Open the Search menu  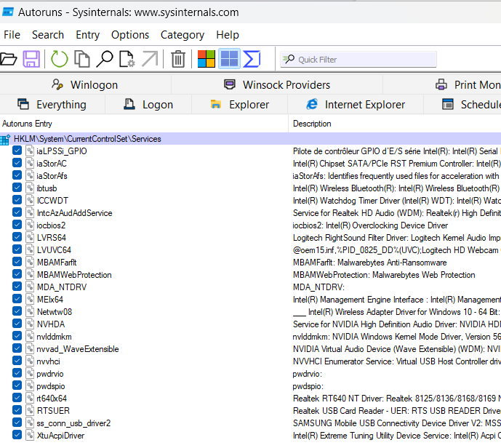pos(48,34)
